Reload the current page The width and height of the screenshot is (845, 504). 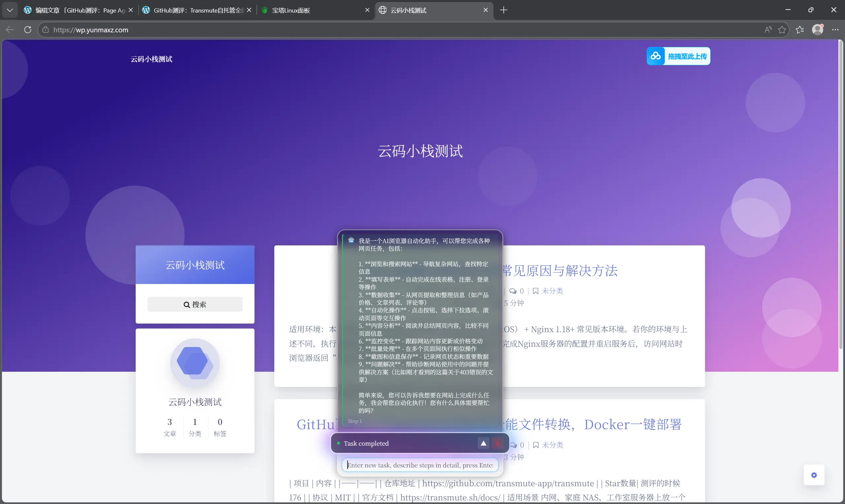point(28,30)
